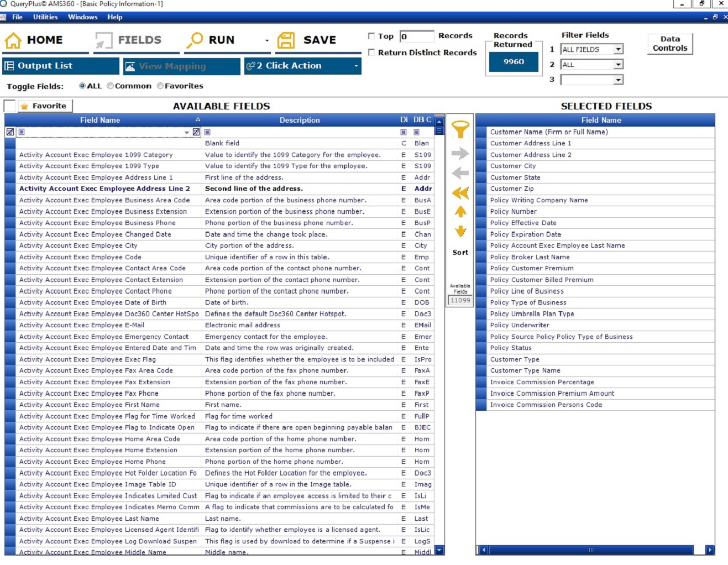Open the Windows menu
The height and width of the screenshot is (565, 728).
pyautogui.click(x=83, y=17)
